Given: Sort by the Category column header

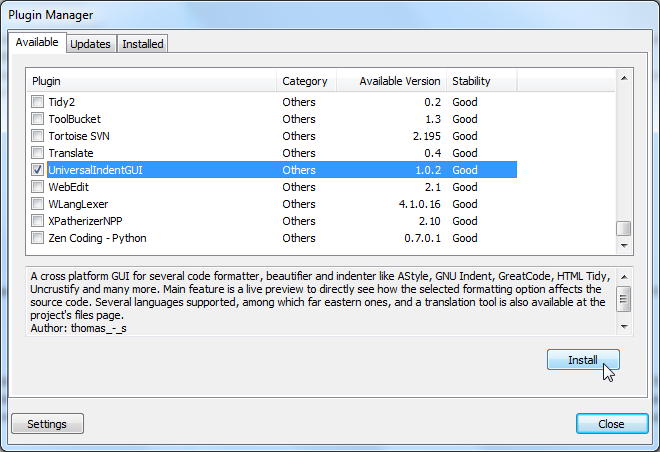Looking at the screenshot, I should pos(305,80).
